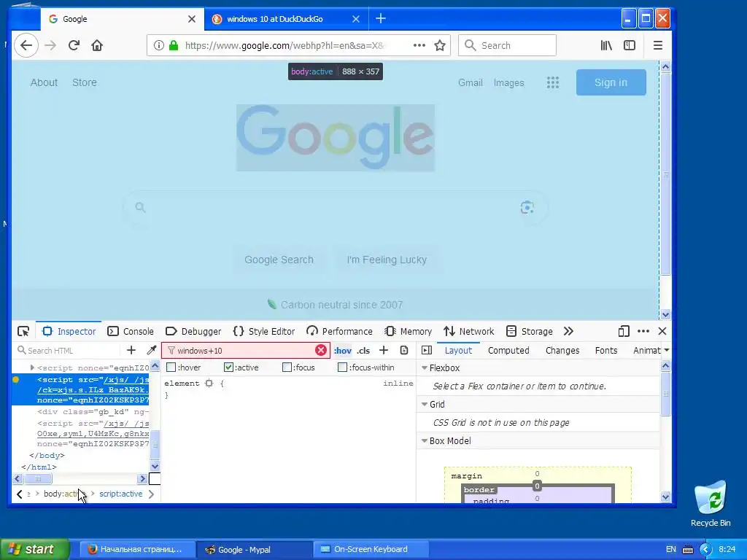This screenshot has width=747, height=560.
Task: Open the Fonts sidebar tab
Action: 606,351
